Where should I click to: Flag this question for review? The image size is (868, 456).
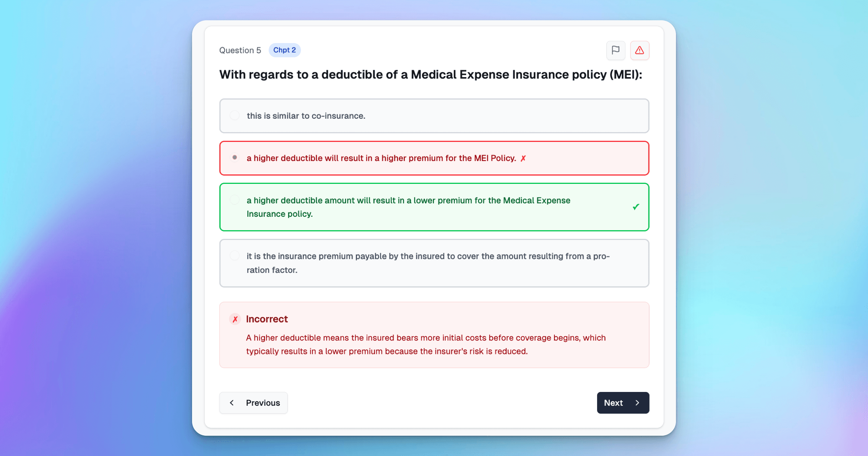tap(616, 50)
